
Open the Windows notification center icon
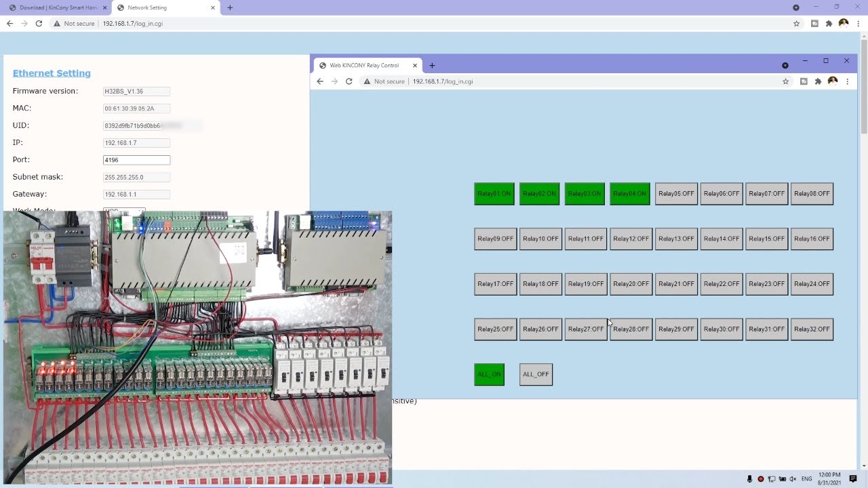tap(853, 479)
